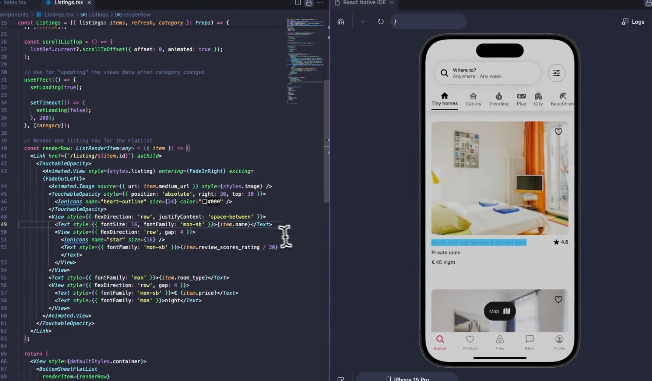This screenshot has height=381, width=652.
Task: Click the color swatch in the Ionicons color prop
Action: pyautogui.click(x=204, y=202)
